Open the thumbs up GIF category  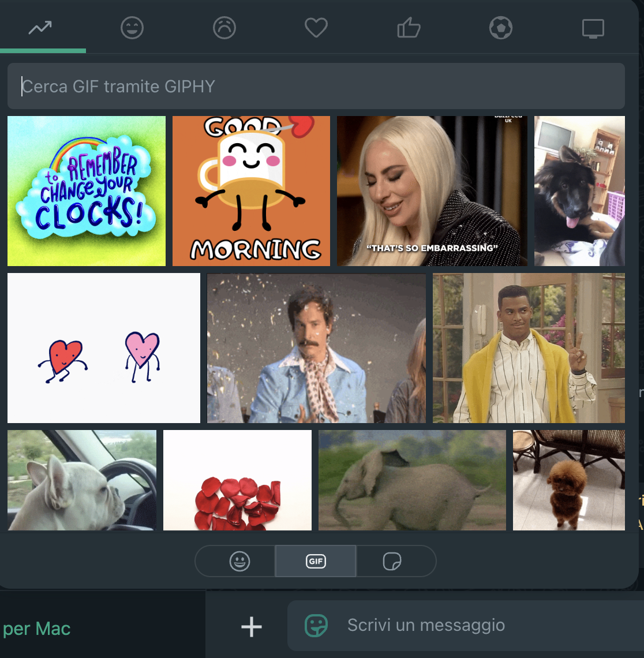(409, 28)
